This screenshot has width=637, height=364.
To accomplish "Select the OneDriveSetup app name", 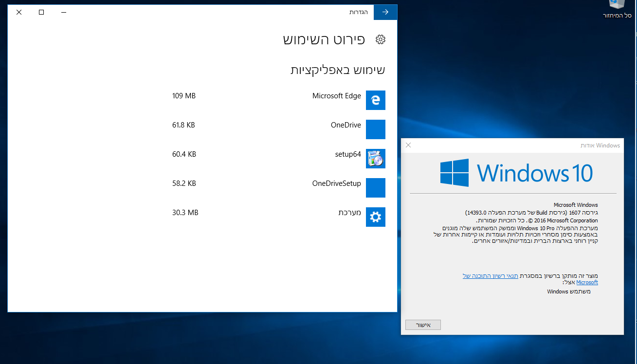I will 337,183.
